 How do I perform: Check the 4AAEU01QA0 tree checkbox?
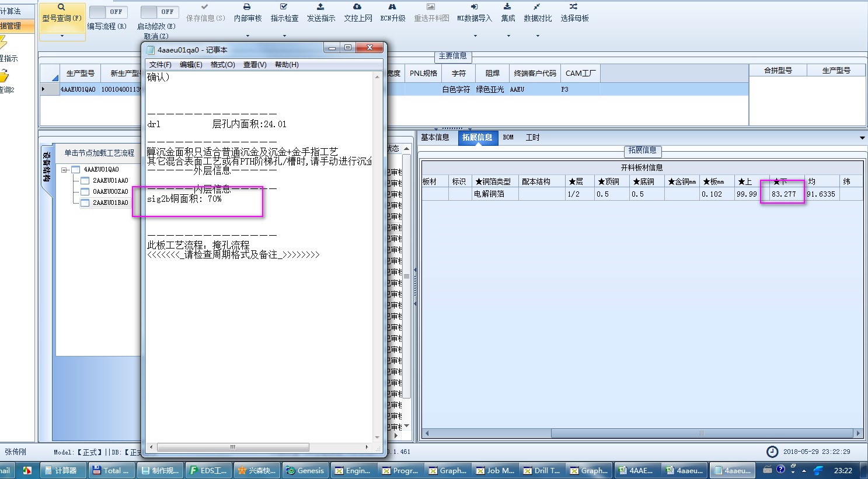pos(75,170)
